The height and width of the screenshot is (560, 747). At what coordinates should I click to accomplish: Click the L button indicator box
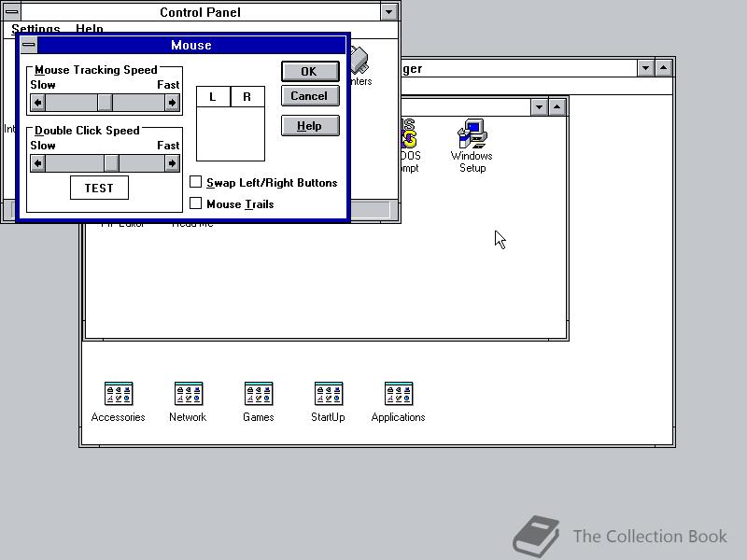click(x=213, y=97)
